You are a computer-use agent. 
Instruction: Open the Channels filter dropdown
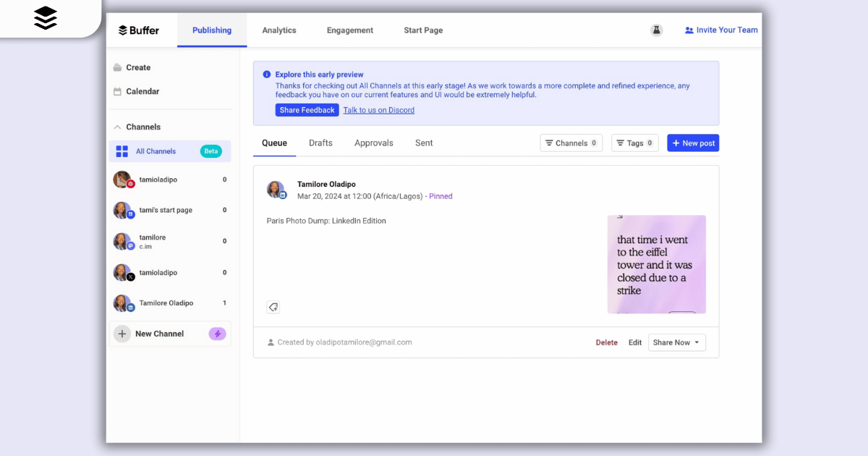click(571, 143)
